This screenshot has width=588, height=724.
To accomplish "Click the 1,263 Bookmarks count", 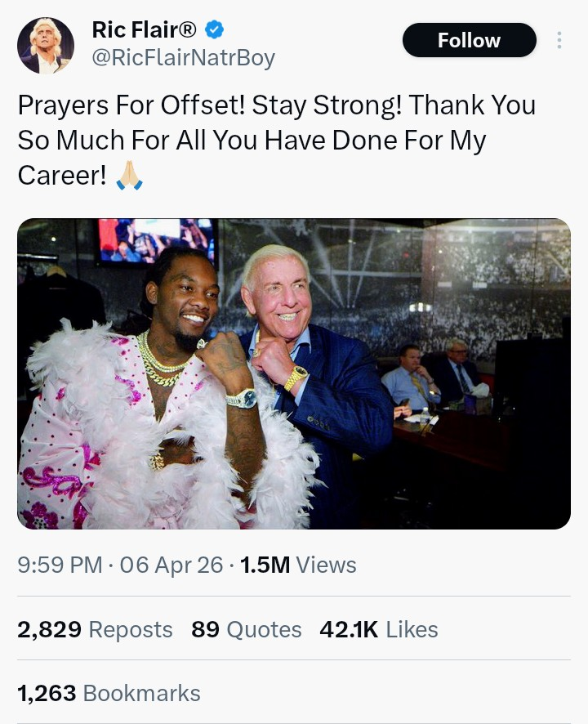I will coord(109,693).
